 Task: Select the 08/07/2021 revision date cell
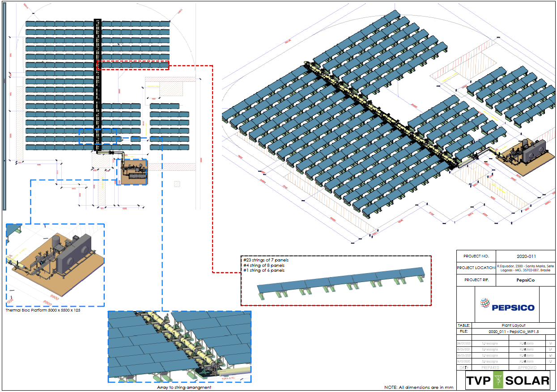click(x=464, y=344)
